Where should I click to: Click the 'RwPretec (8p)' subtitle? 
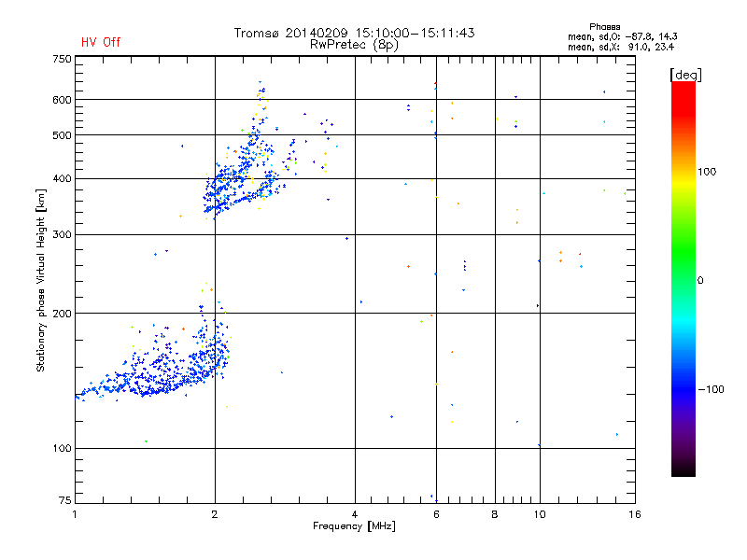pos(354,45)
